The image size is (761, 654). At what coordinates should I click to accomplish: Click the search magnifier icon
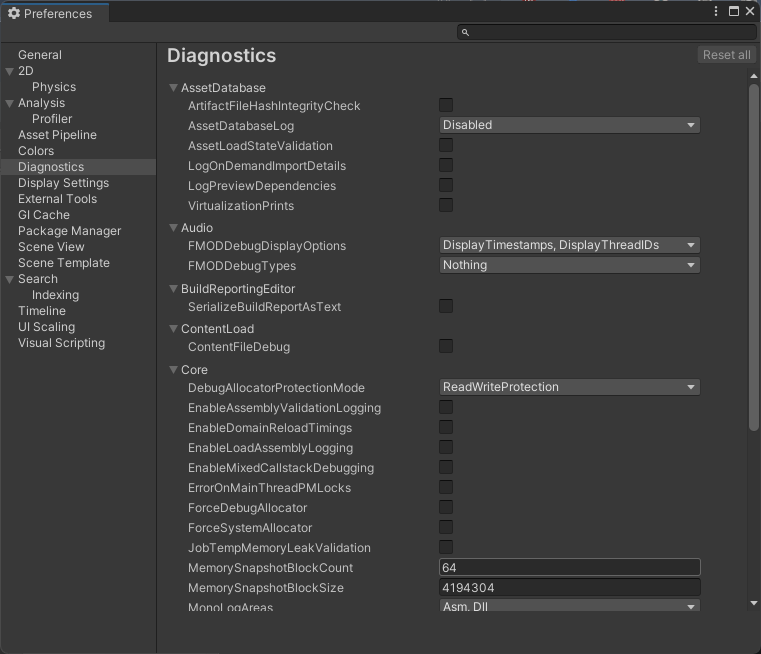(465, 33)
